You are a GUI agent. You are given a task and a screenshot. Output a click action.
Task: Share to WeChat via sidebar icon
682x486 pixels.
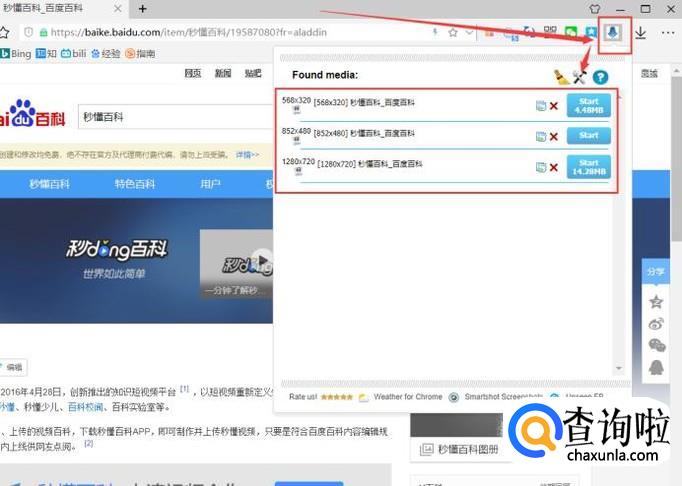coord(657,345)
